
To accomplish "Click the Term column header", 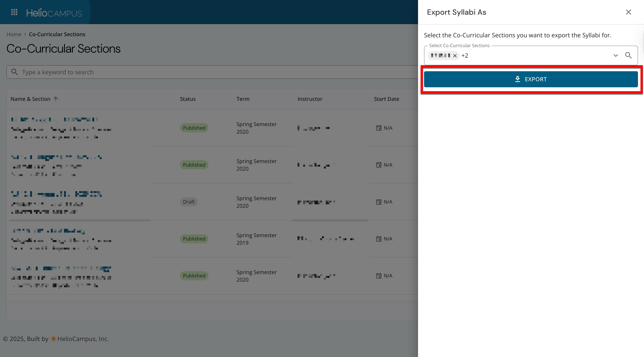I will point(243,99).
